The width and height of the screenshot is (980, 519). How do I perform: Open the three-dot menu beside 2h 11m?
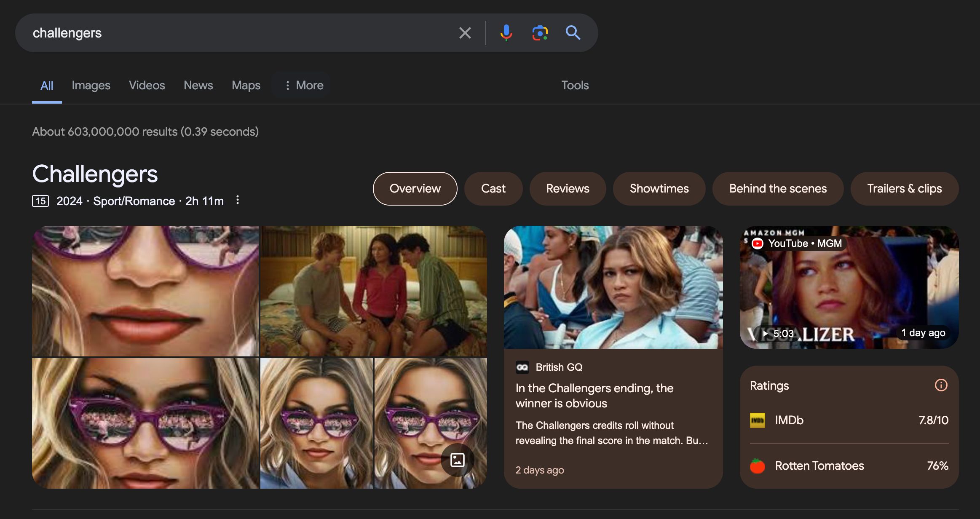pos(238,200)
